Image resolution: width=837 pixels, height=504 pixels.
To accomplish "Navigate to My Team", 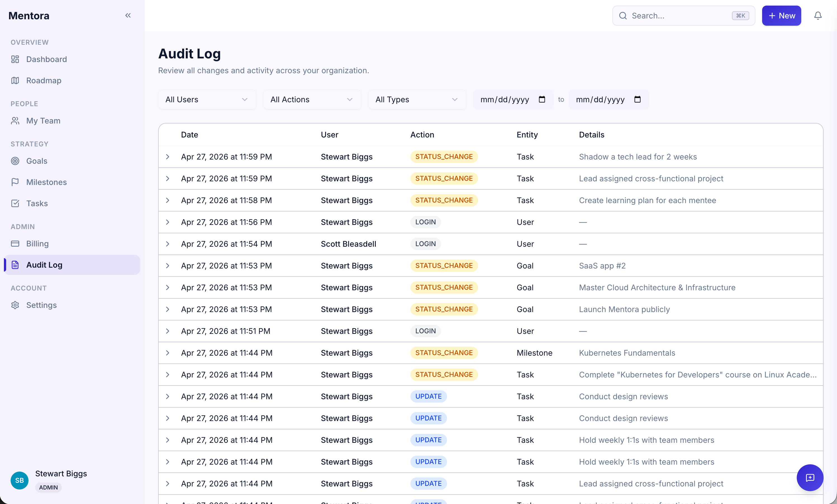I will tap(72, 121).
